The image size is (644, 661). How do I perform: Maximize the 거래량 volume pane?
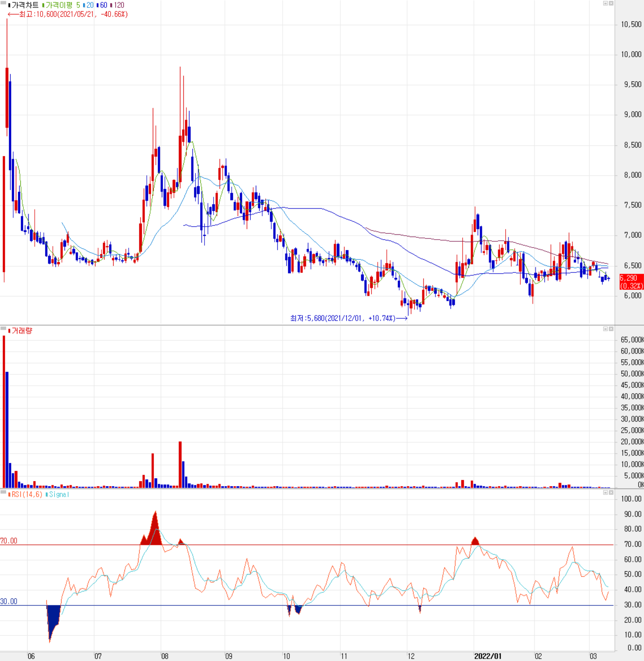(x=606, y=329)
